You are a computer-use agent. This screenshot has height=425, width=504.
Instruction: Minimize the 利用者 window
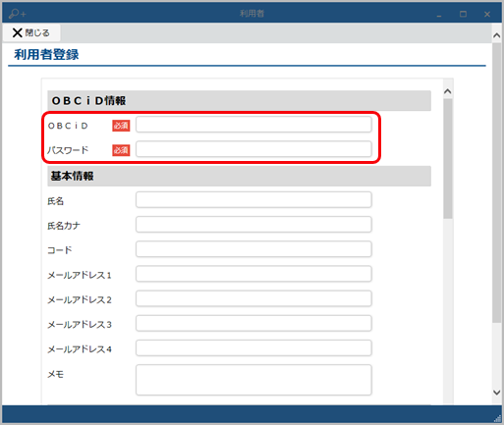439,15
